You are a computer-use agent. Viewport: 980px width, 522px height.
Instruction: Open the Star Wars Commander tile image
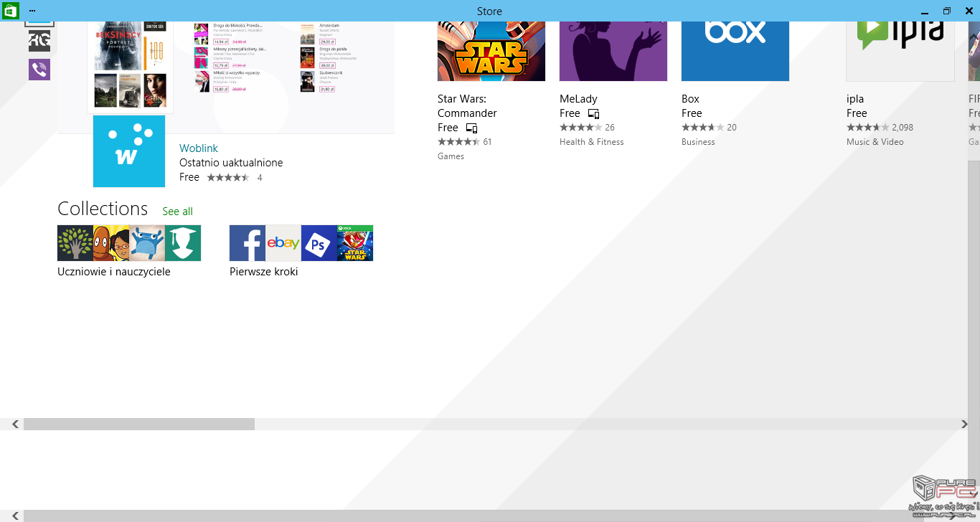pos(491,51)
